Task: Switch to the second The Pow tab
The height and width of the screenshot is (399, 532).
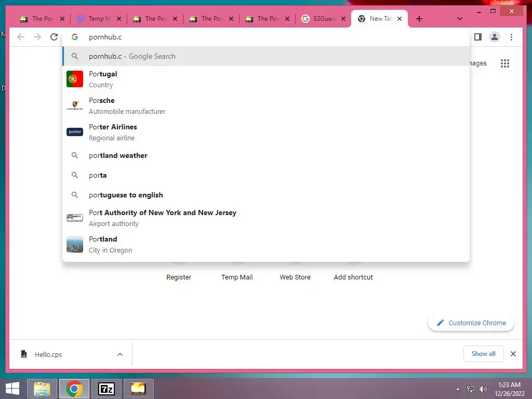Action: click(x=155, y=19)
